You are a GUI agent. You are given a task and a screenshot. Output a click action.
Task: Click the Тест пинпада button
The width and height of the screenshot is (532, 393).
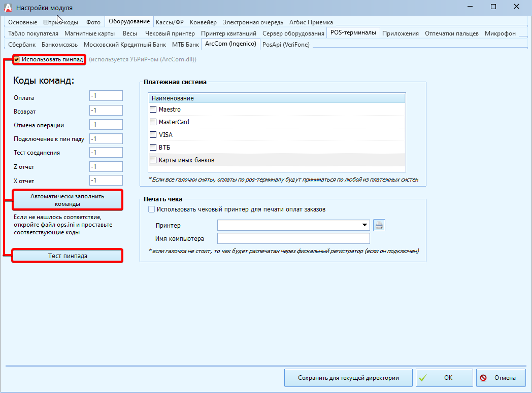68,256
